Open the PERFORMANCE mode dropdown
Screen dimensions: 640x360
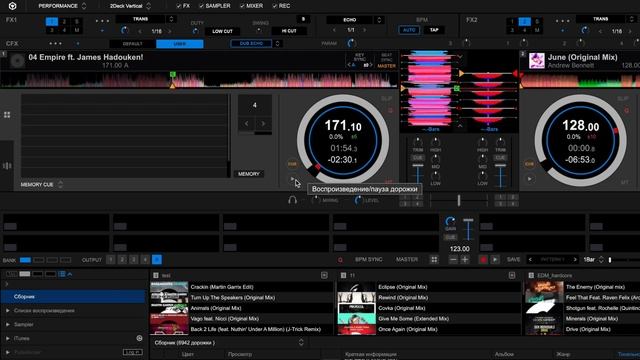coord(62,6)
